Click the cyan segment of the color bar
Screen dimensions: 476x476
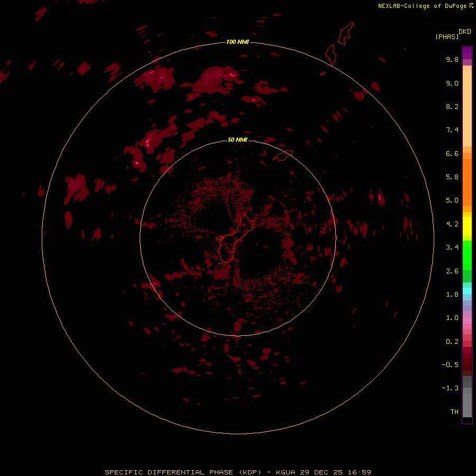(467, 291)
